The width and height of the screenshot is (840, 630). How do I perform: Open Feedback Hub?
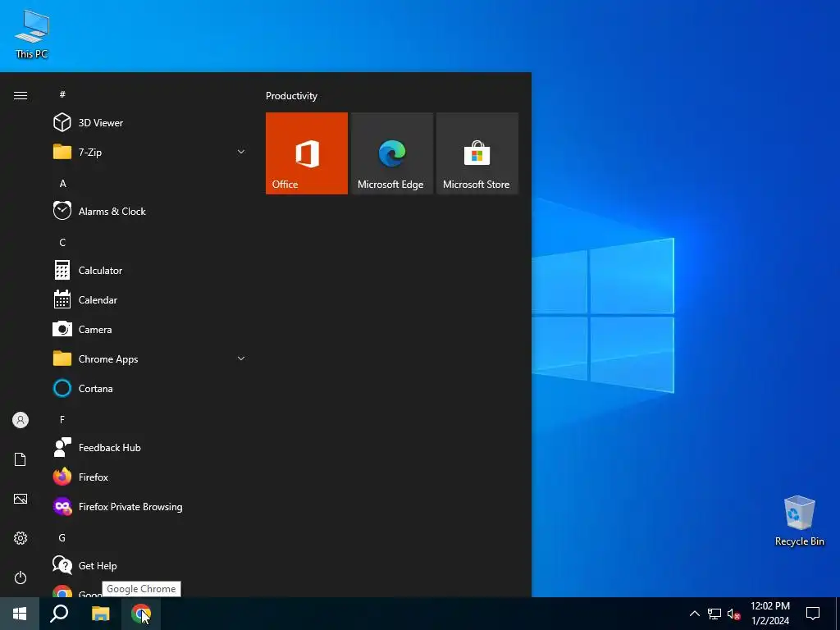(x=150, y=447)
